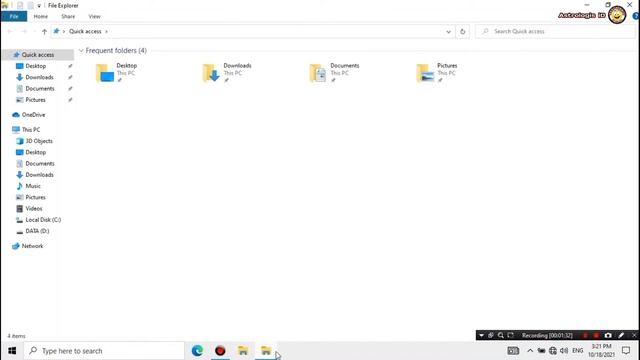
Task: Click recorder bar zoom magnifier icon
Action: coord(501,335)
